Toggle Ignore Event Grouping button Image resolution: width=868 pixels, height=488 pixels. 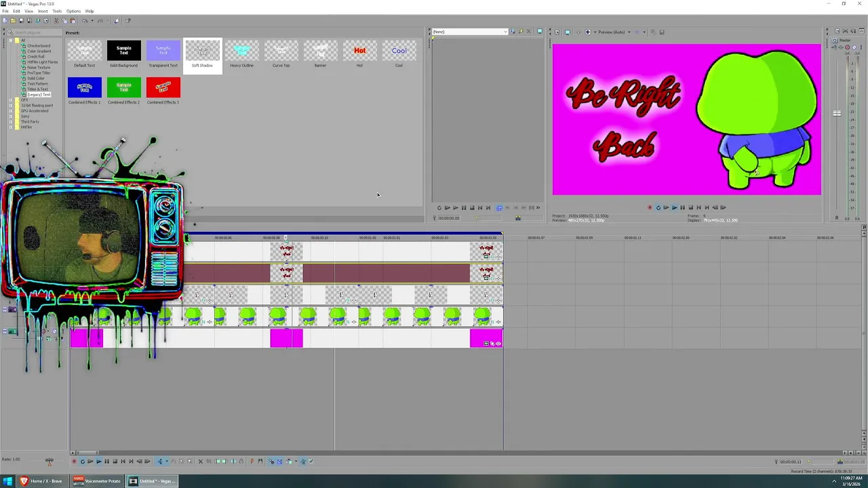coord(311,462)
